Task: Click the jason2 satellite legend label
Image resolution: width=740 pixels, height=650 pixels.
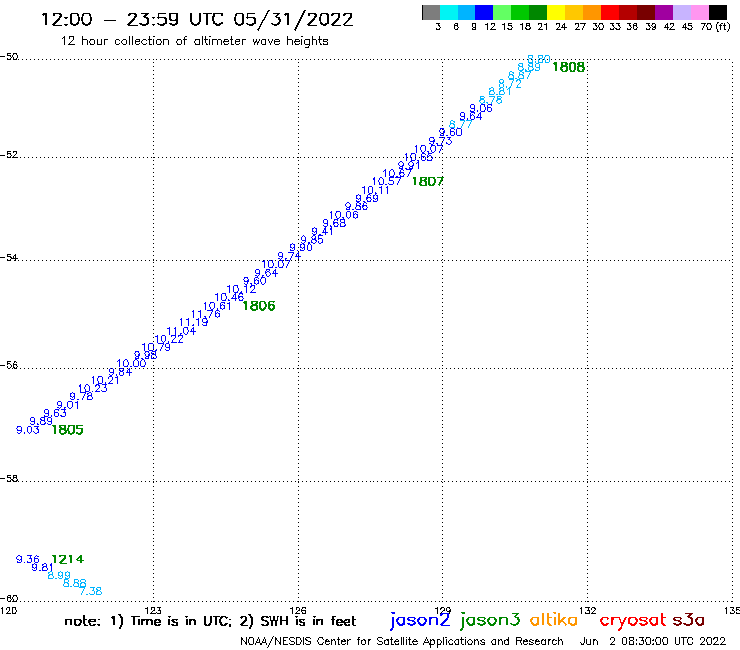Action: tap(420, 620)
